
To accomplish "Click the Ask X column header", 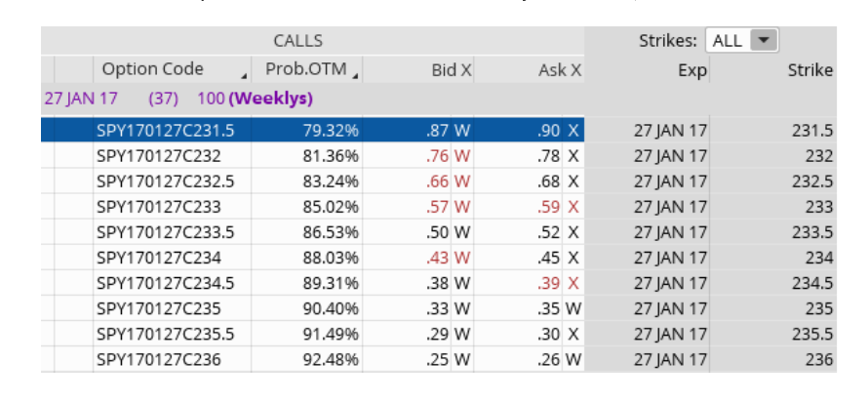I will (559, 70).
